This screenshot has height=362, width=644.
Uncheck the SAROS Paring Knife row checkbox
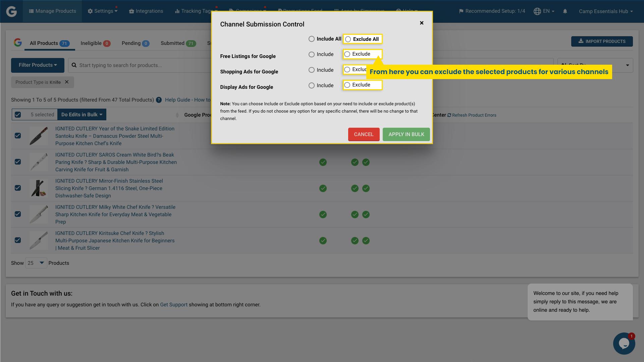(x=17, y=162)
